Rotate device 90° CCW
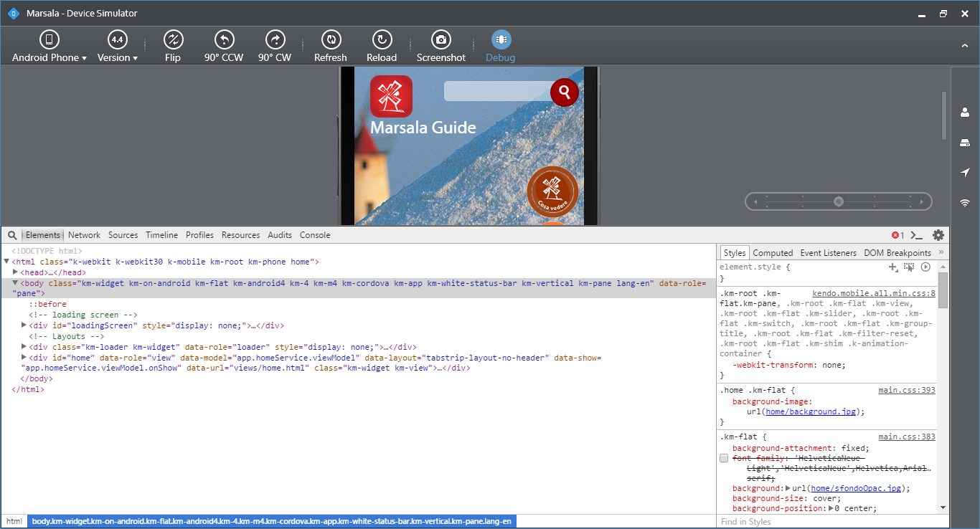The image size is (980, 529). 224,40
